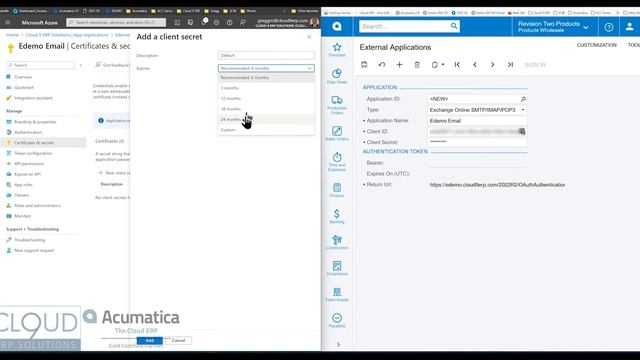Select Custom expiry option
The height and width of the screenshot is (360, 640).
(266, 130)
